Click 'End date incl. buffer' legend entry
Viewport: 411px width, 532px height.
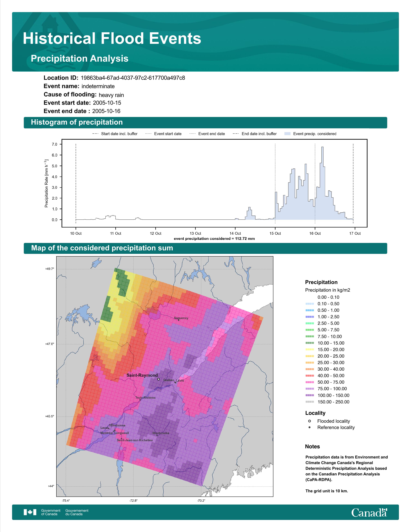pos(255,134)
